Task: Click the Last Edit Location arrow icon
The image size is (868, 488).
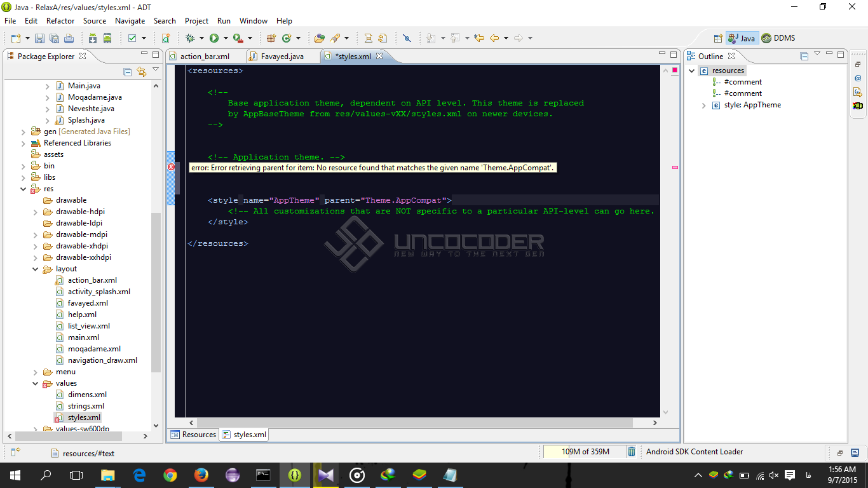Action: 479,38
